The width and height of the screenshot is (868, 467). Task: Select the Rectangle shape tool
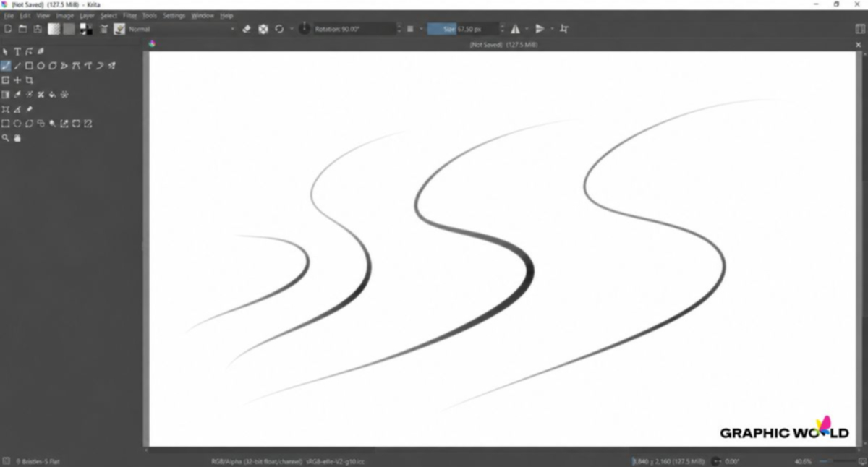tap(29, 66)
